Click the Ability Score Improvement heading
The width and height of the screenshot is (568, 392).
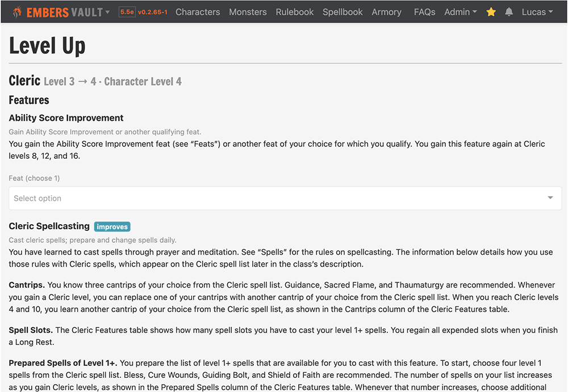(x=66, y=118)
